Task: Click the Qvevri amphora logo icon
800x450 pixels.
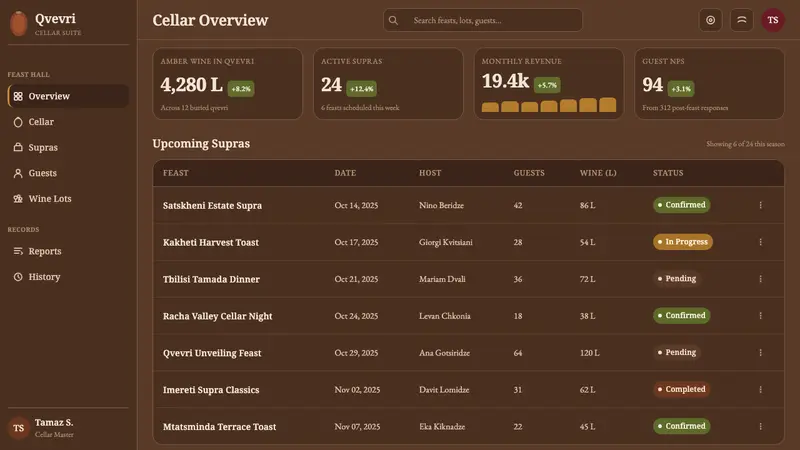Action: click(19, 23)
